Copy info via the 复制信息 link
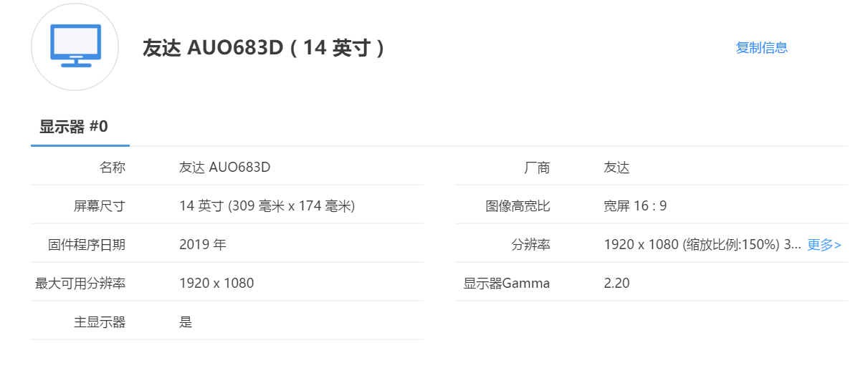 point(761,48)
